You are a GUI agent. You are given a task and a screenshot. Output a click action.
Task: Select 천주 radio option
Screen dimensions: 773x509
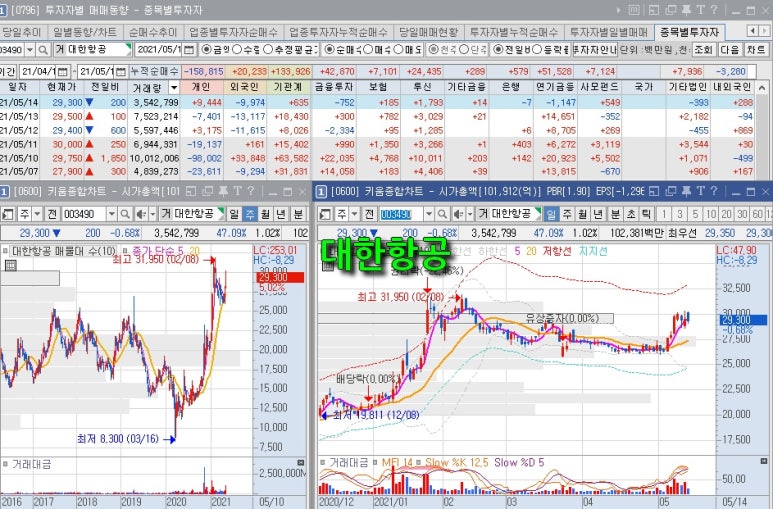[433, 50]
